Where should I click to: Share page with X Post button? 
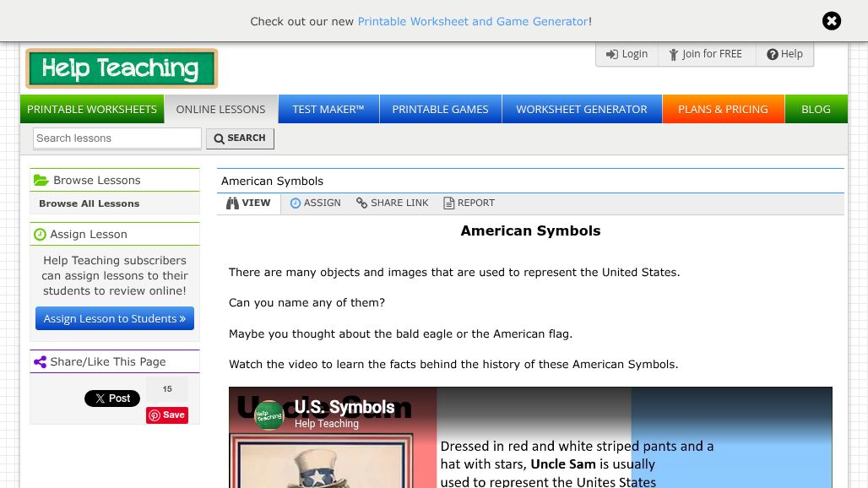[112, 399]
